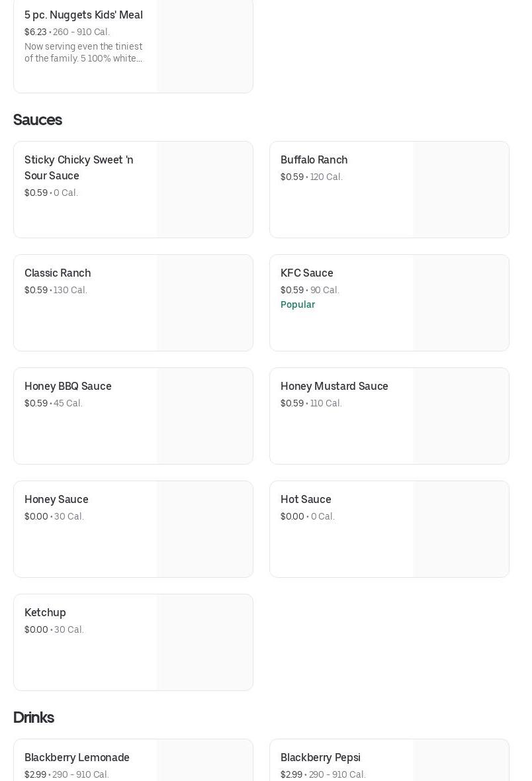This screenshot has height=781, width=532.
Task: Select the KFC Sauce item title
Action: 306,273
